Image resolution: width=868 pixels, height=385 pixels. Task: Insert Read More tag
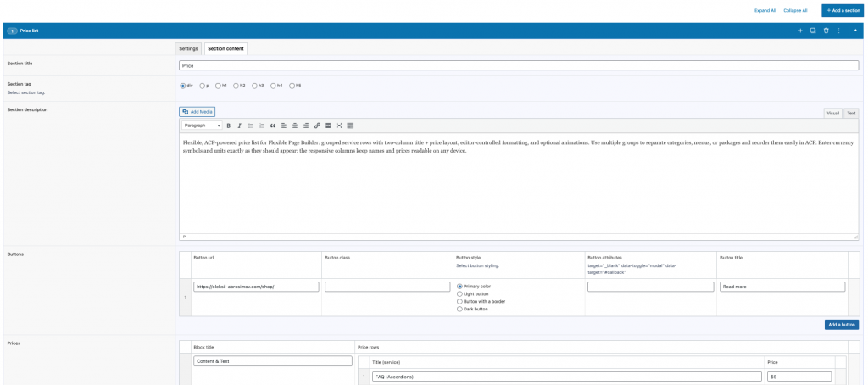328,126
